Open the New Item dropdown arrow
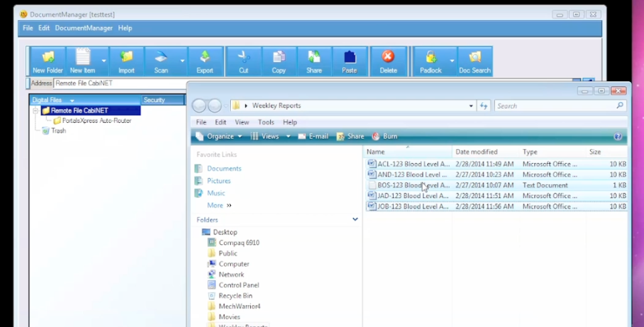The width and height of the screenshot is (644, 327). coord(103,61)
